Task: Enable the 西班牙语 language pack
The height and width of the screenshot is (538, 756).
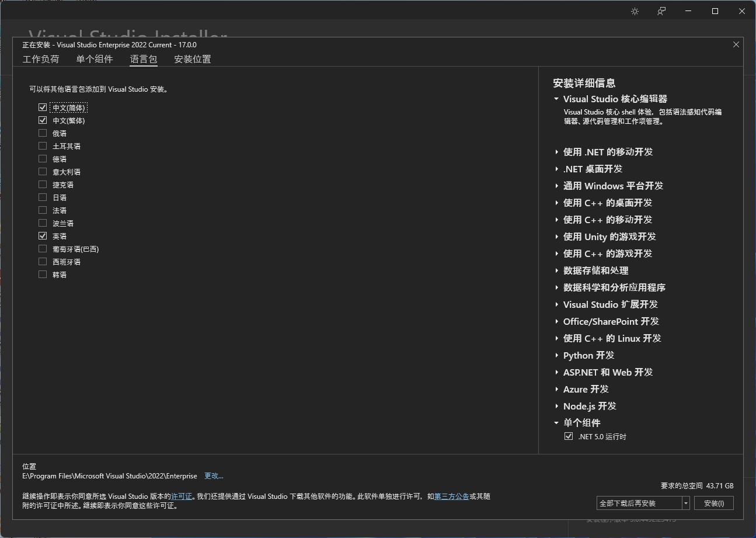Action: [43, 262]
